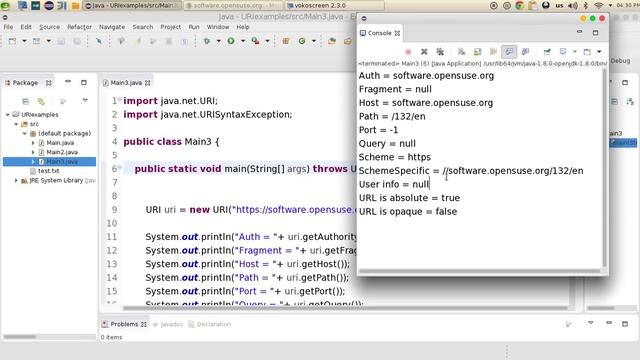Click Pin Console icon
This screenshot has width=640, height=360.
547,52
